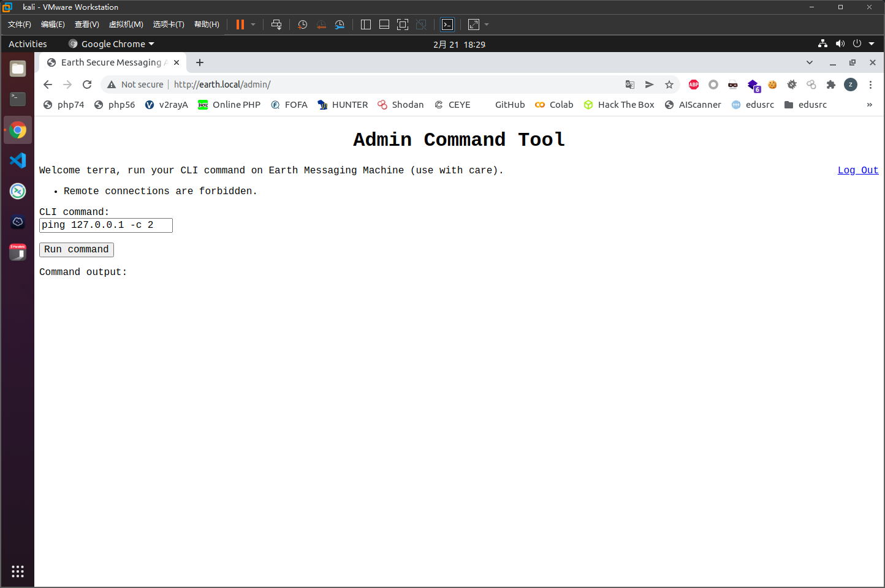The image size is (885, 588).
Task: Click the network status icon in the top bar
Action: click(x=822, y=43)
